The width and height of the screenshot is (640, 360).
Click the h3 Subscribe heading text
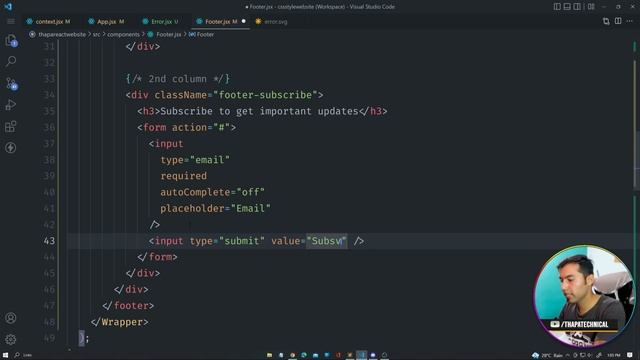click(259, 111)
